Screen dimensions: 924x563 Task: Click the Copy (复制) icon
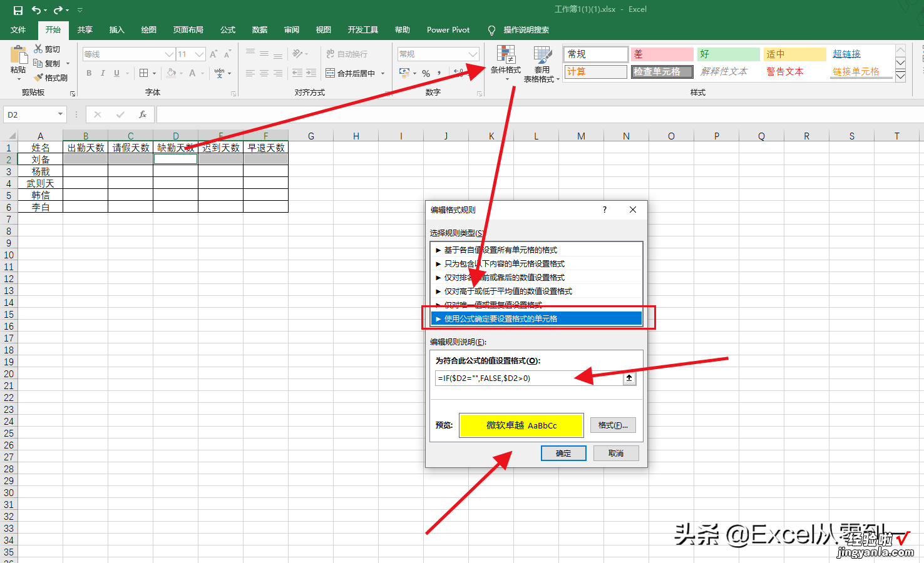point(38,63)
